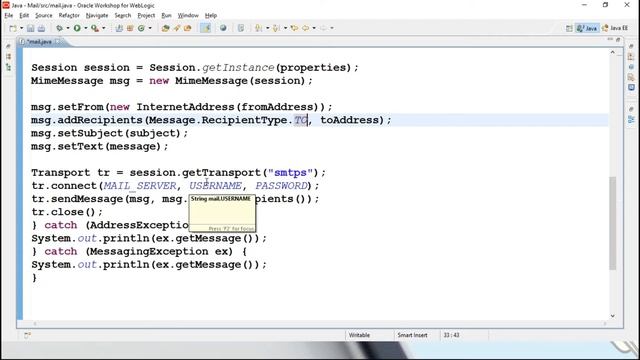Click the green Run button icon
Viewport: 640px width, 360px height.
77,28
